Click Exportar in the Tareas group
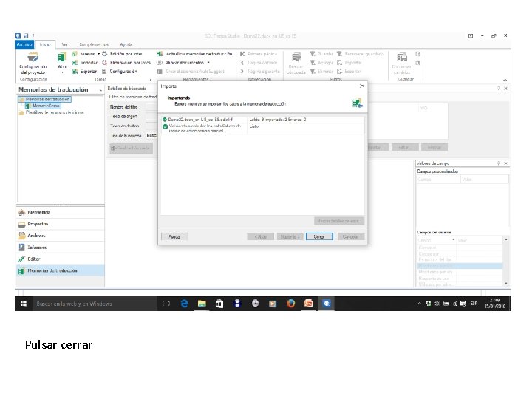532x399 pixels. 84,72
